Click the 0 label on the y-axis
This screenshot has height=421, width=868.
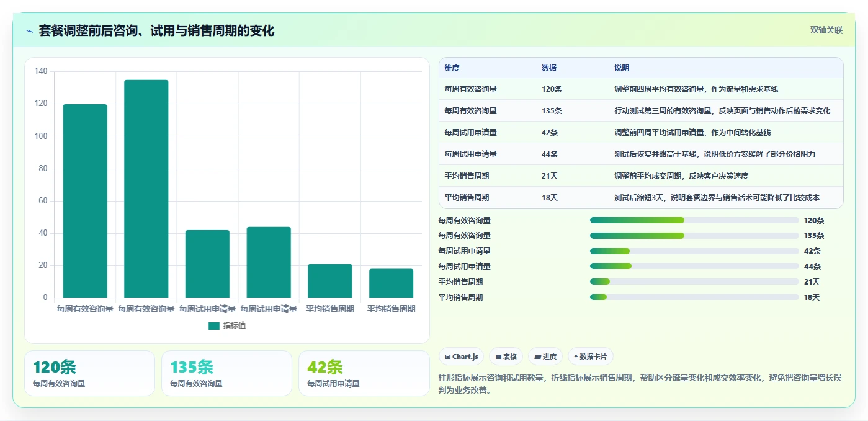[45, 298]
